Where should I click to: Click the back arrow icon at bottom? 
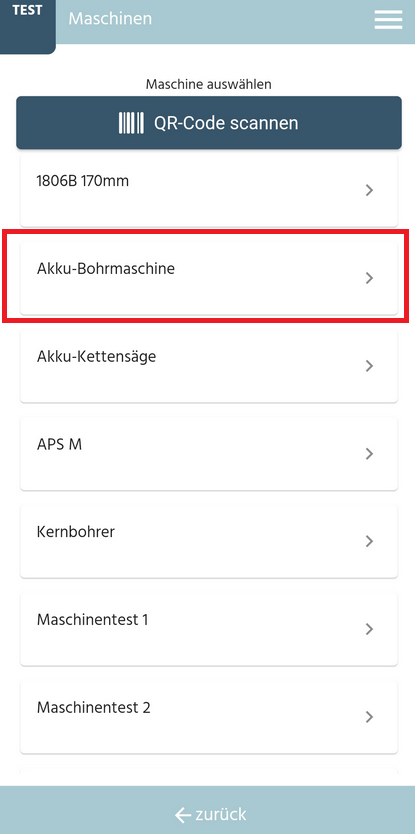tap(182, 814)
